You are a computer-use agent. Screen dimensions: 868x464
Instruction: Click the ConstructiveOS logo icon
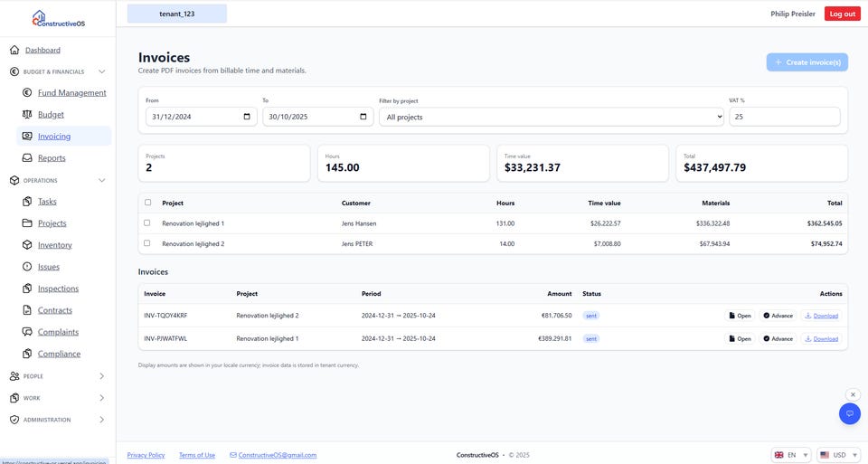click(x=38, y=16)
